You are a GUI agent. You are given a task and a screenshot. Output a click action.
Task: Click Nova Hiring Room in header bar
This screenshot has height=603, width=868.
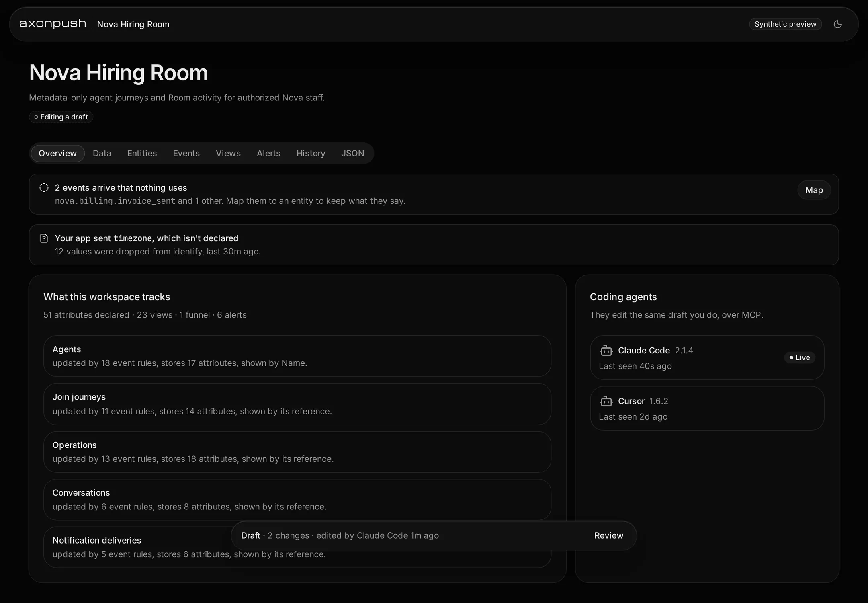coord(133,24)
